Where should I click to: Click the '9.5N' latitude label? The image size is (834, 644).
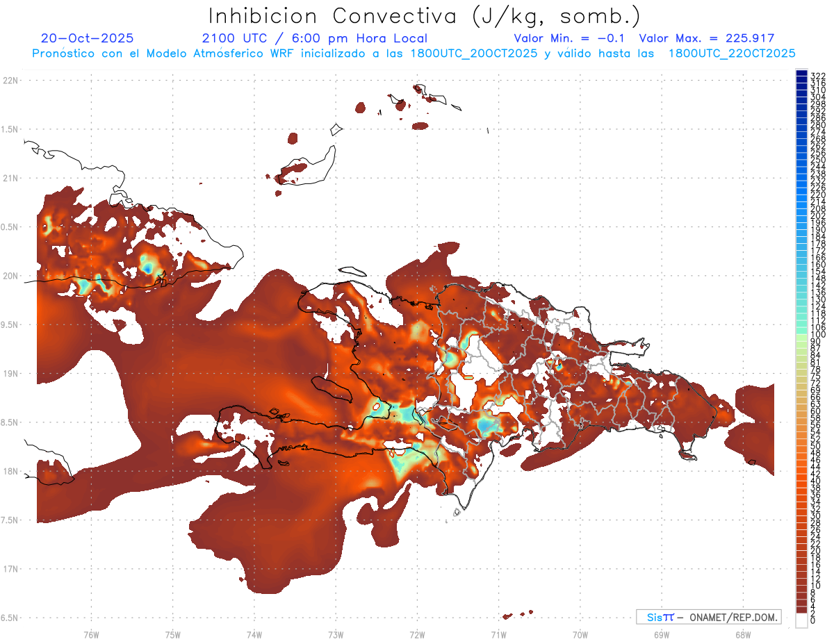(10, 324)
